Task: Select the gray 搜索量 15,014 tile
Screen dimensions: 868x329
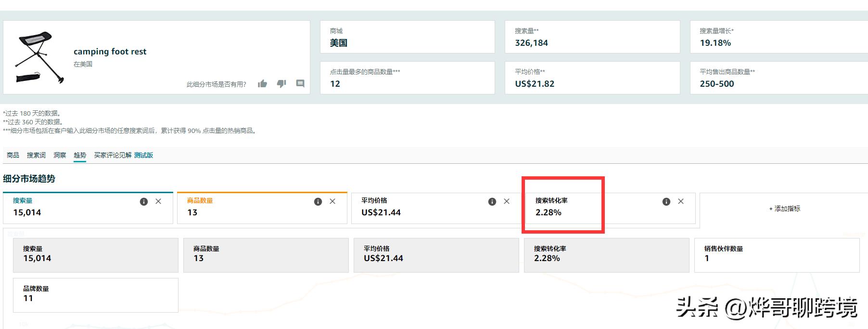Action: 95,255
